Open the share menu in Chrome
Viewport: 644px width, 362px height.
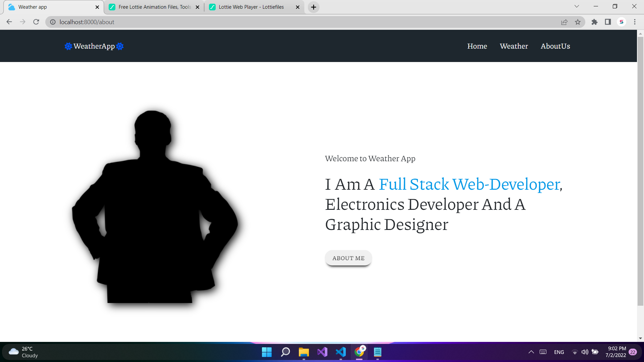point(564,22)
